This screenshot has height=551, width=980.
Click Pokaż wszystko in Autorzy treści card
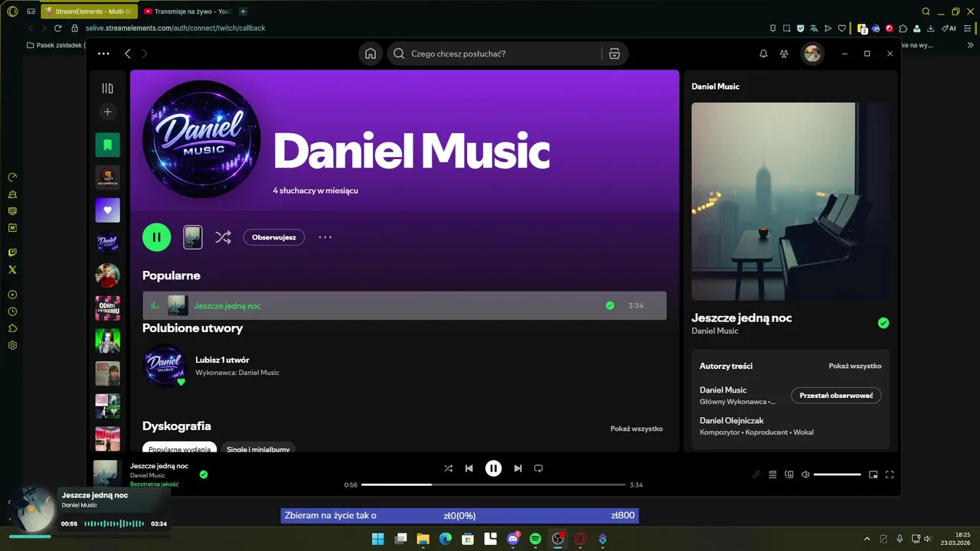[854, 366]
